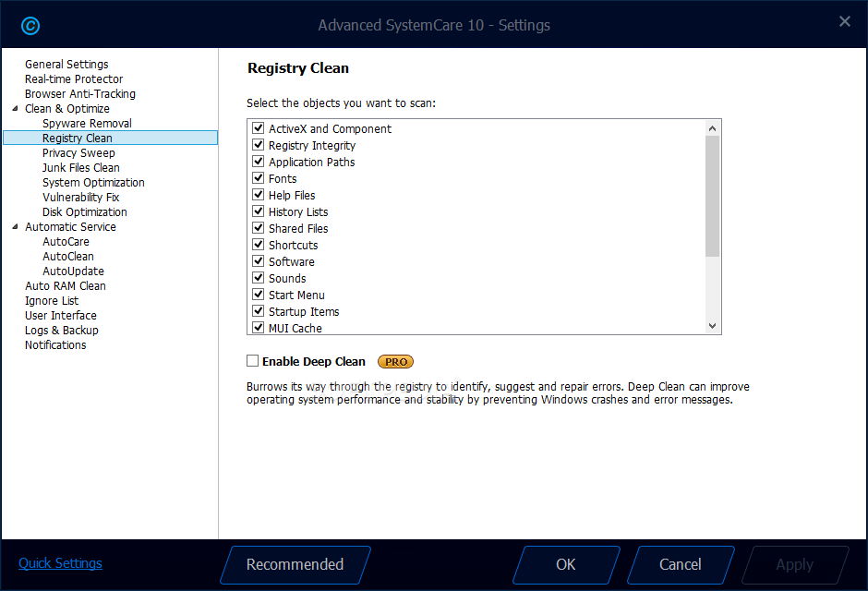Image resolution: width=868 pixels, height=591 pixels.
Task: Click the scan list scroll-up arrow
Action: (x=713, y=128)
